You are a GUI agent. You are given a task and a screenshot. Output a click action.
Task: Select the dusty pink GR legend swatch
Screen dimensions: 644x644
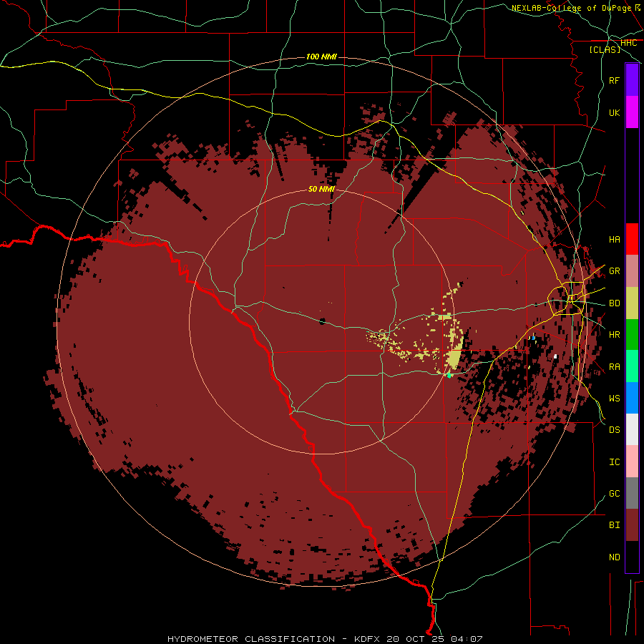(632, 270)
